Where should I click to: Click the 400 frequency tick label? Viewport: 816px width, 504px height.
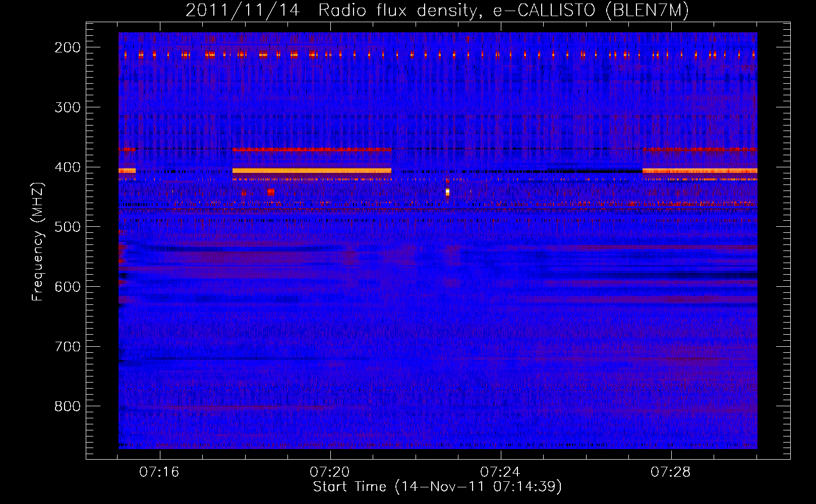(68, 167)
